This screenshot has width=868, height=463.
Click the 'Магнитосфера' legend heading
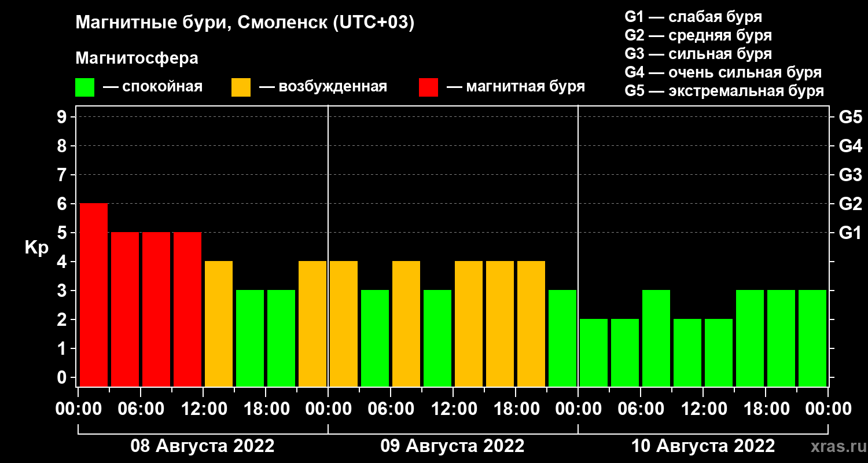pos(137,58)
